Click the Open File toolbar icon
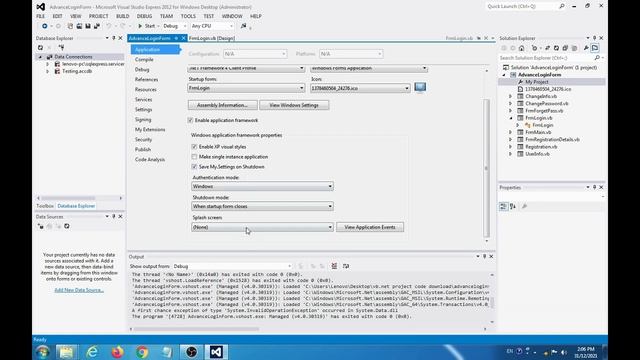The height and width of the screenshot is (360, 640). click(79, 26)
